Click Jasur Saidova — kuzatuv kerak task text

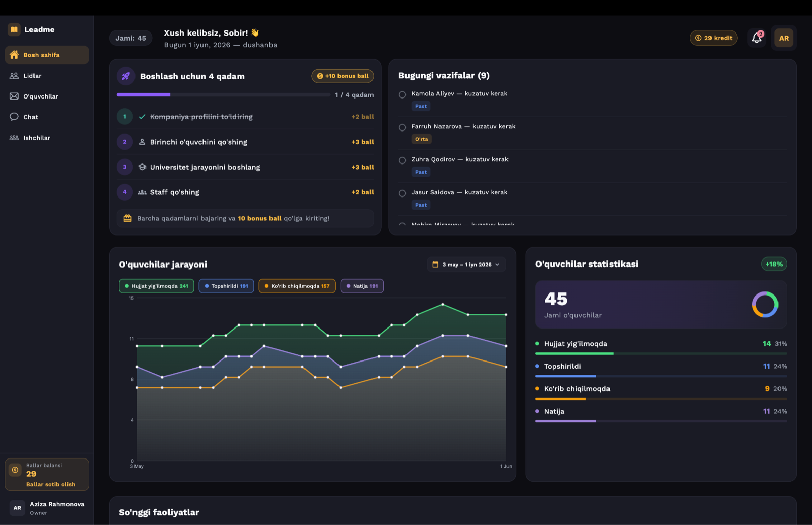click(x=459, y=192)
